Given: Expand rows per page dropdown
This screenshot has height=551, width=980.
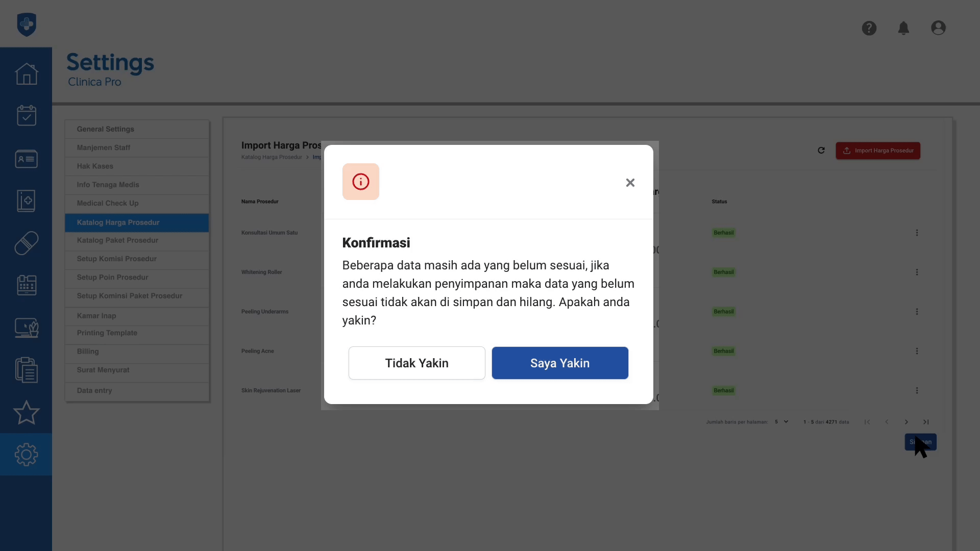Looking at the screenshot, I should pos(781,422).
